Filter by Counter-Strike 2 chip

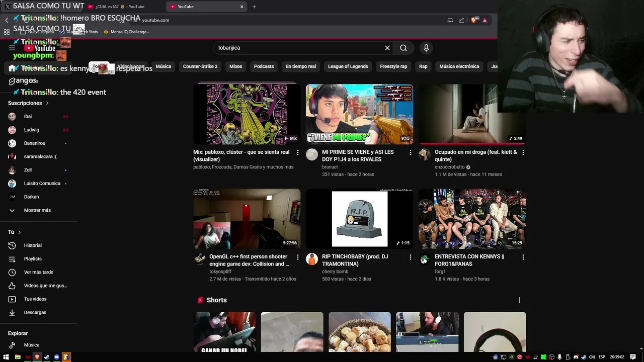(x=200, y=66)
